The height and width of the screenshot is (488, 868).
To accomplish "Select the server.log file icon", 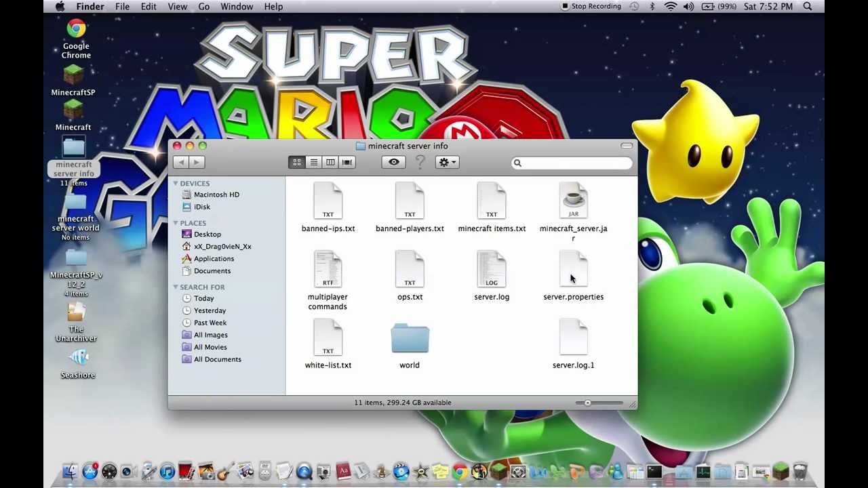I will pos(492,270).
